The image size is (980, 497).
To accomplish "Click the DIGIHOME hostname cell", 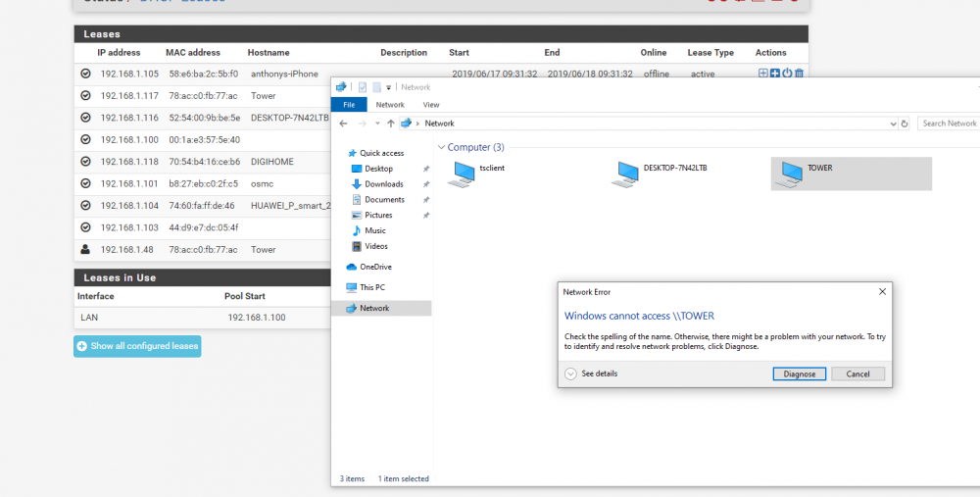I will pos(272,162).
